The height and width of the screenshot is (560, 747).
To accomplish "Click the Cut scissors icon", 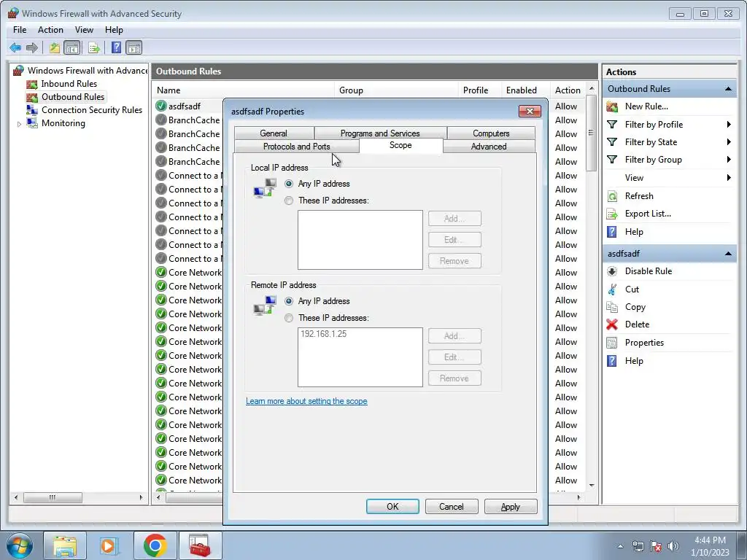I will click(x=612, y=289).
